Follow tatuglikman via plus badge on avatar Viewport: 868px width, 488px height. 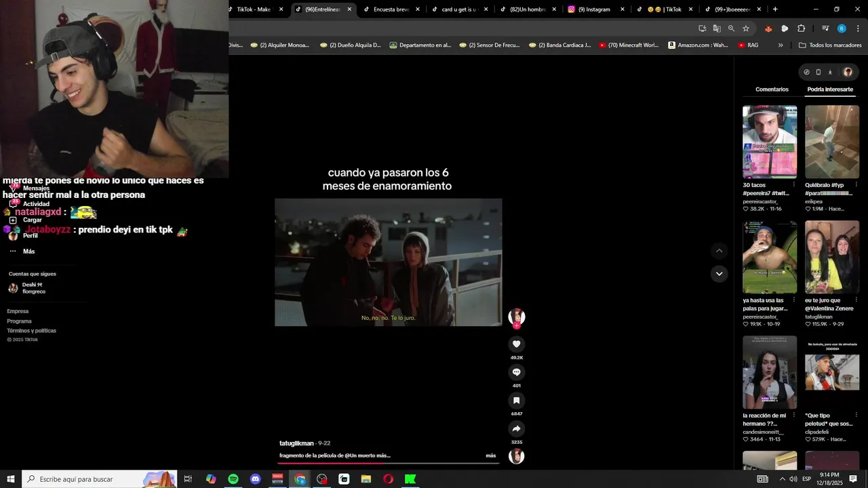[x=517, y=326]
